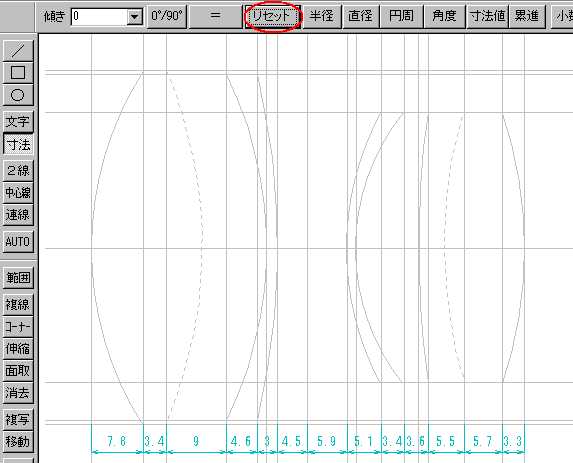
Task: Click the AUTO mode button
Action: (x=18, y=242)
